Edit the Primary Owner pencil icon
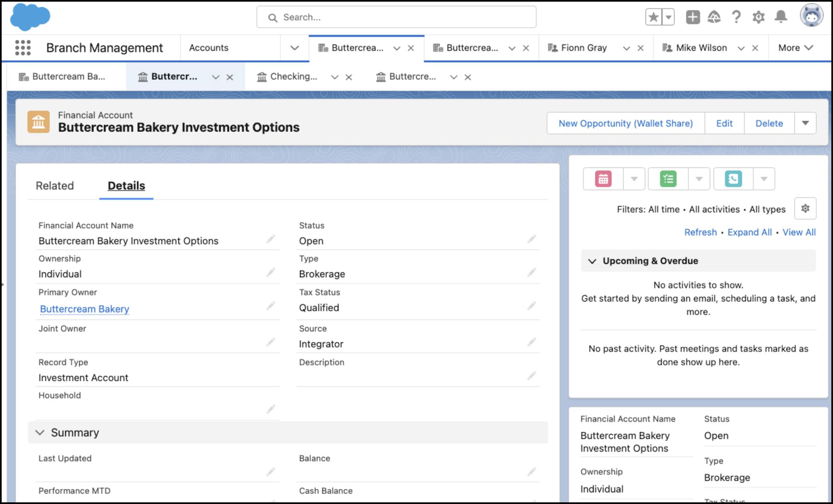Viewport: 833px width, 504px height. tap(270, 306)
